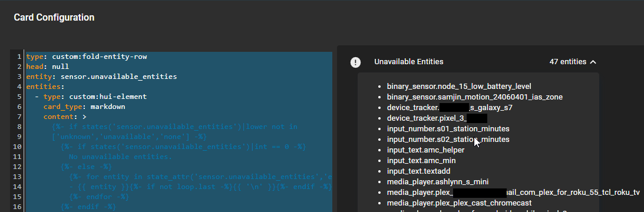Click input_text.amc_min entry
Screen dimensions: 644x212
(421, 161)
